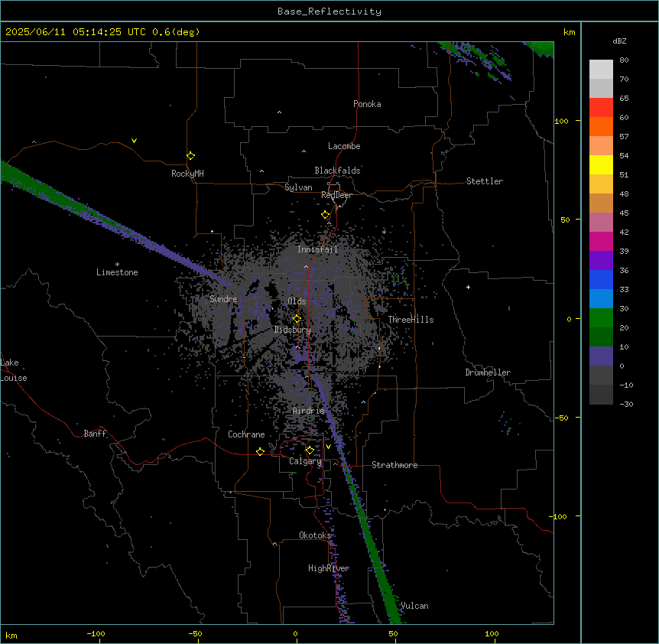The width and height of the screenshot is (659, 644).
Task: Click the Stettler city label
Action: pos(485,181)
